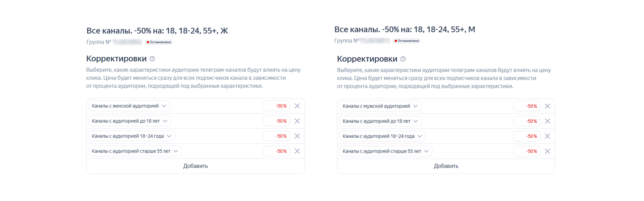The height and width of the screenshot is (201, 644).
Task: Open right Каналы с аудиторией старше 55 лет dropdown
Action: (385, 151)
